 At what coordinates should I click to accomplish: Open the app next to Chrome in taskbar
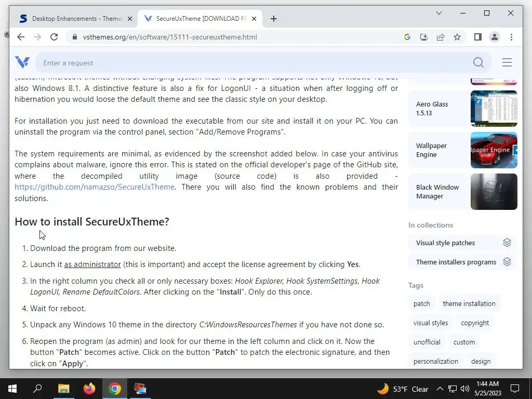pos(140,389)
